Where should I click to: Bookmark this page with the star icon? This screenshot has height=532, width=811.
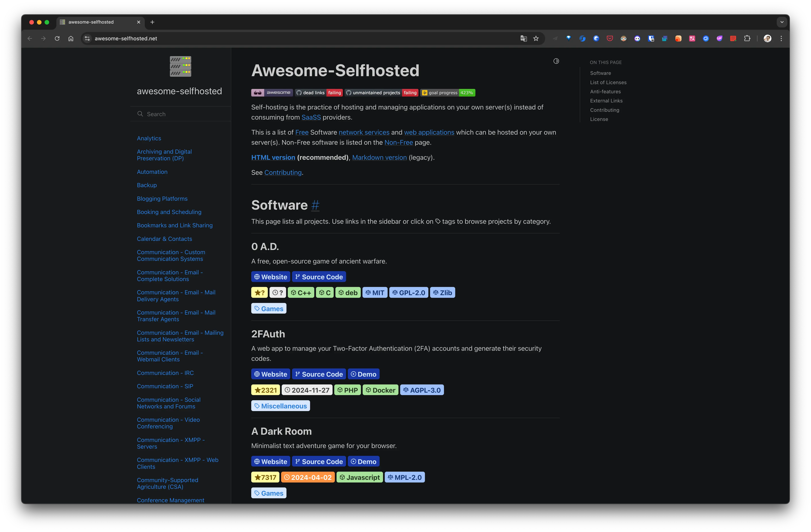536,38
